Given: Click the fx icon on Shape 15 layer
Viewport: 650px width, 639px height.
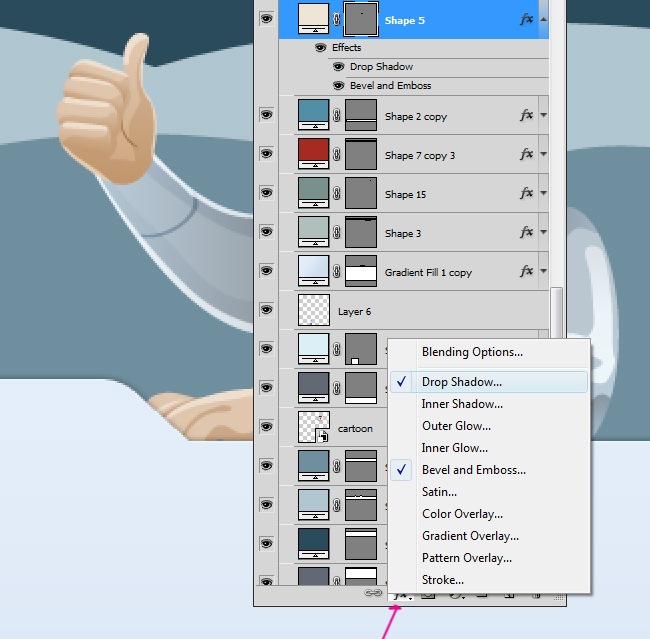Looking at the screenshot, I should click(526, 194).
